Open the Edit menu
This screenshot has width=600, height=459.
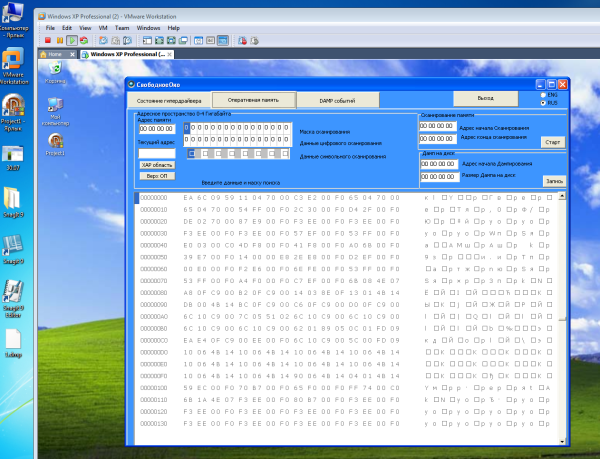(67, 28)
